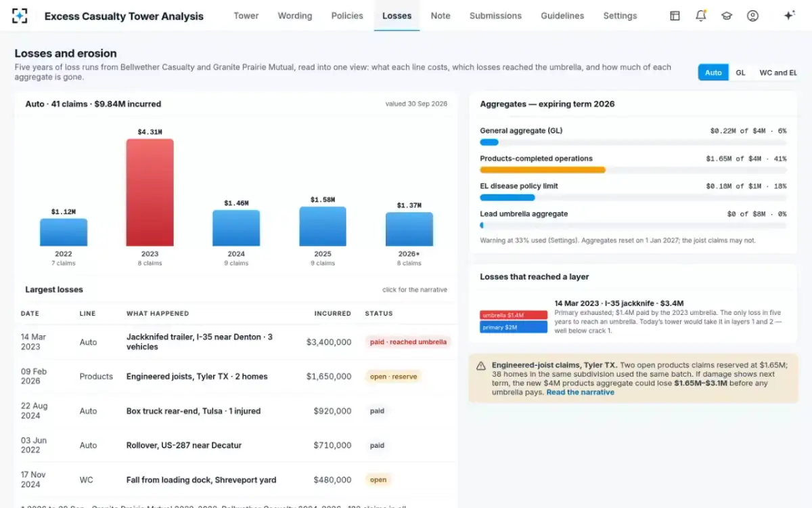Click the 2026 loss bar
812x508 pixels.
[409, 229]
